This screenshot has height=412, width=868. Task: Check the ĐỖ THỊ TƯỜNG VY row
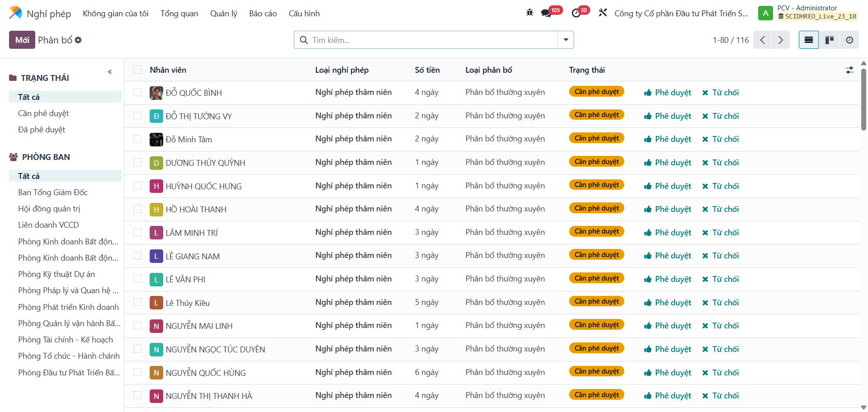137,116
